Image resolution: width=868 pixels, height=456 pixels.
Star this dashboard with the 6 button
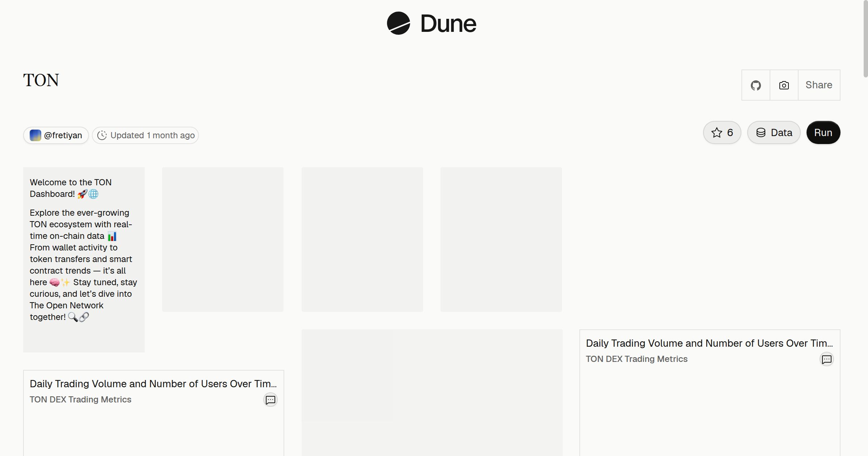[722, 132]
